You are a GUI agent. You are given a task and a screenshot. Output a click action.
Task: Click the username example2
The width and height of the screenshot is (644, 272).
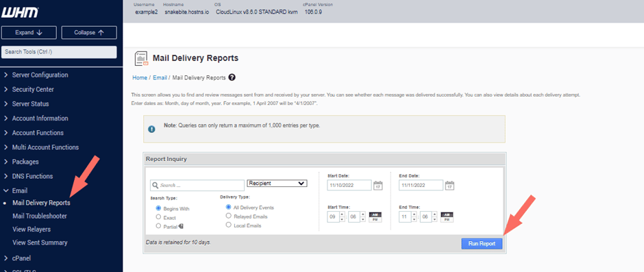coord(146,12)
